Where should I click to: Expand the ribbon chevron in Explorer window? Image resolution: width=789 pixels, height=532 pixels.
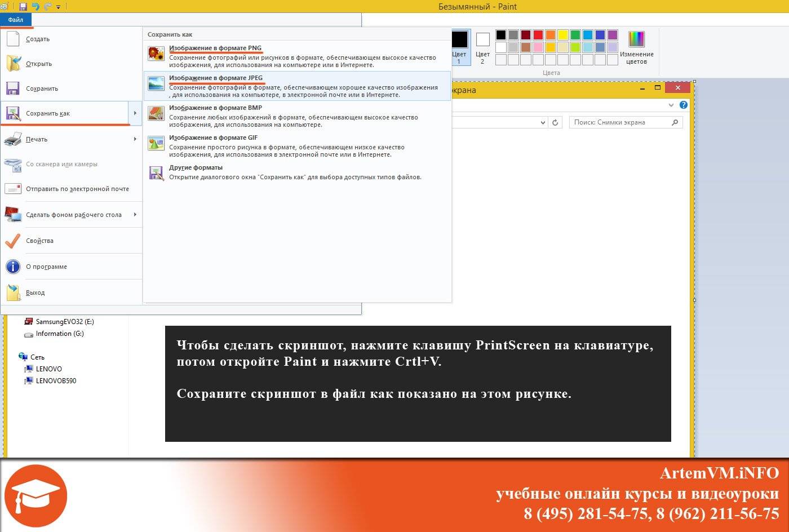(671, 105)
